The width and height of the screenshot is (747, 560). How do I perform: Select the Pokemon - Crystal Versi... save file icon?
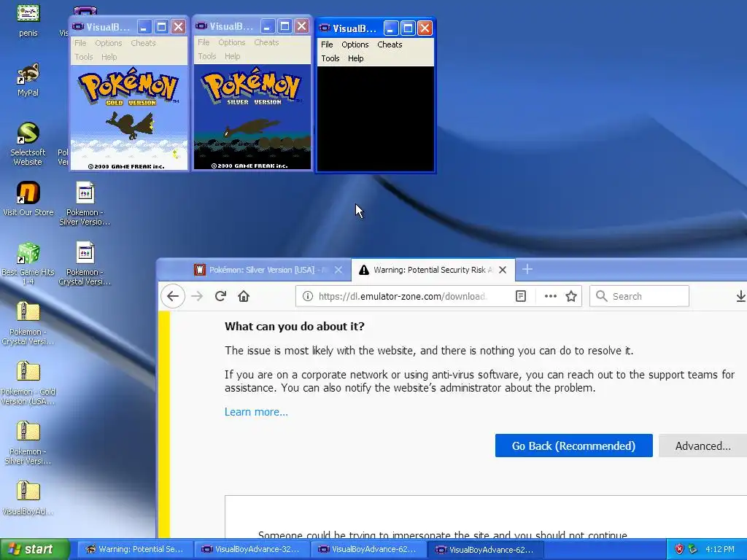pos(85,263)
